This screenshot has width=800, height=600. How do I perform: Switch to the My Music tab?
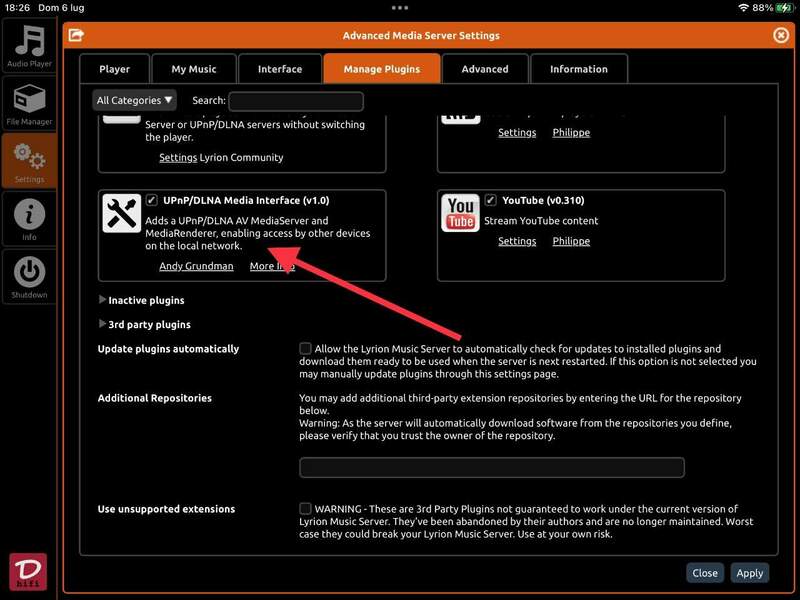(193, 69)
